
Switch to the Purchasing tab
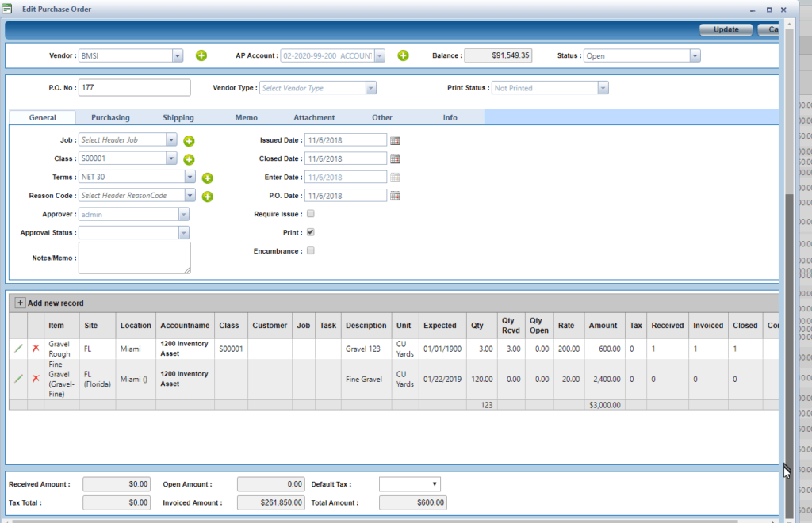tap(110, 117)
